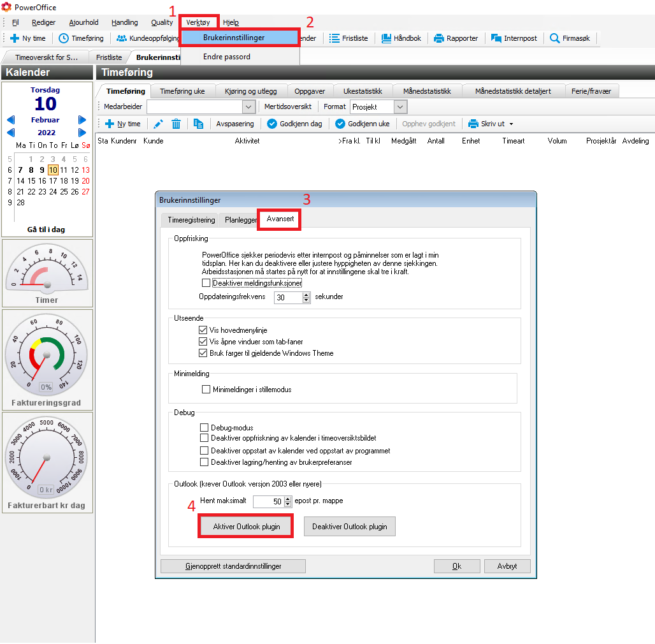Image resolution: width=655 pixels, height=644 pixels.
Task: Open the Fristliste list icon
Action: point(334,38)
